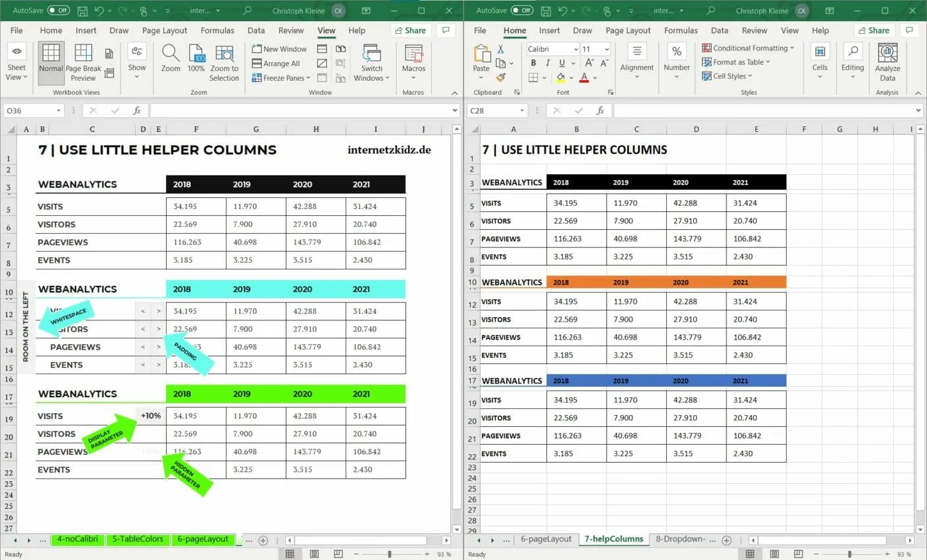Open the Macros tool
Image resolution: width=927 pixels, height=560 pixels.
tap(413, 63)
